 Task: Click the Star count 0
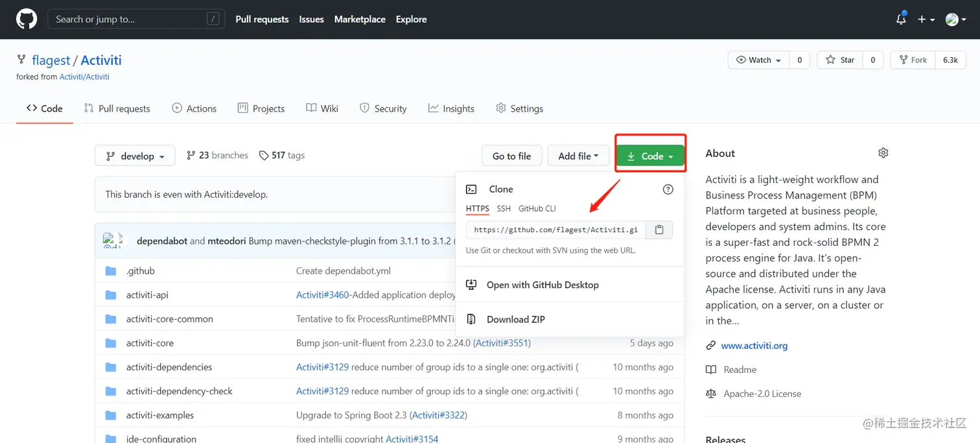pyautogui.click(x=873, y=60)
